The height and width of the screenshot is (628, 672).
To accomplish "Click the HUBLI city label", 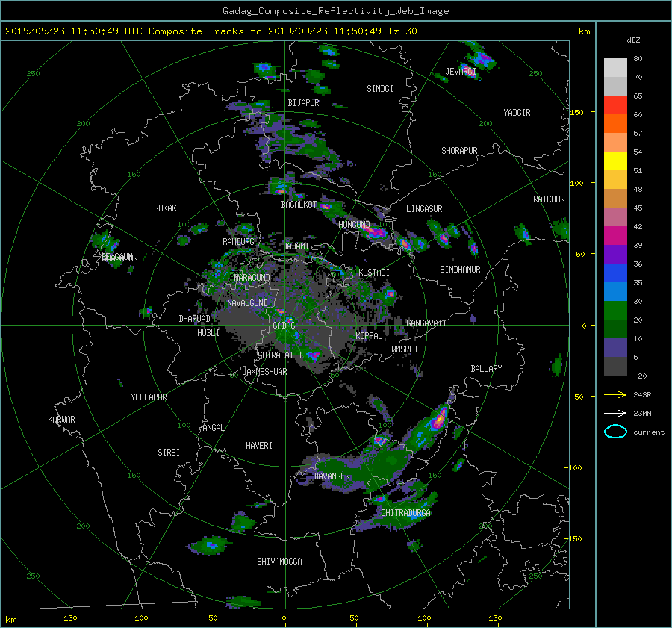I will tap(208, 333).
